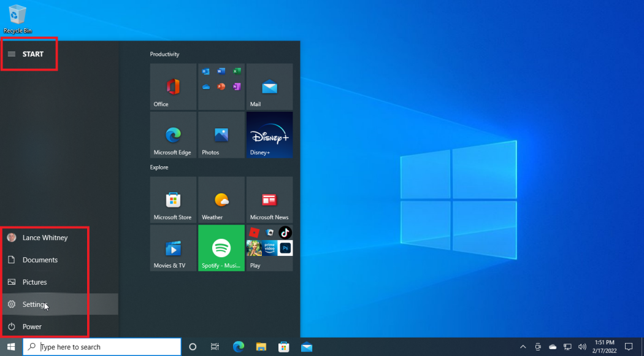
Task: Launch the Disney+ tile
Action: click(269, 134)
